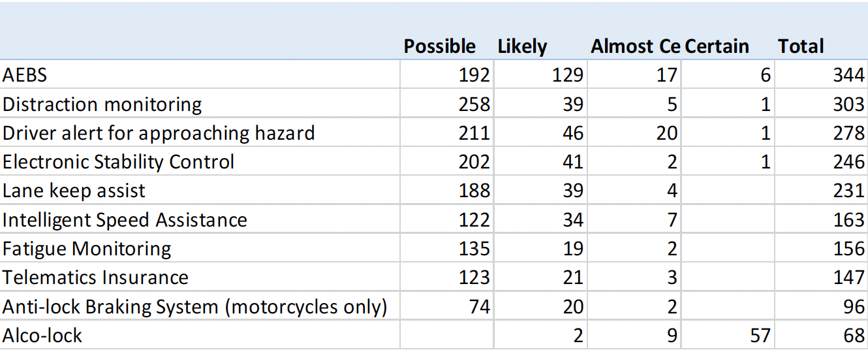Select the Alco-lock row label

pyautogui.click(x=42, y=336)
